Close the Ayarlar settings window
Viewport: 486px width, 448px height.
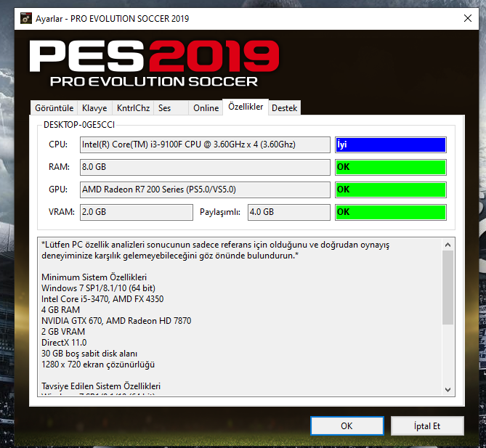(x=467, y=18)
